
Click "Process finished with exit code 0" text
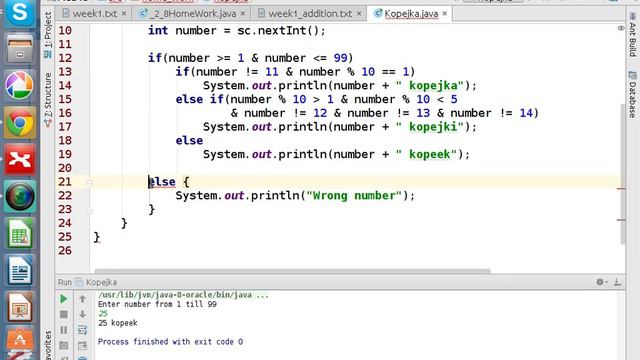pyautogui.click(x=170, y=342)
